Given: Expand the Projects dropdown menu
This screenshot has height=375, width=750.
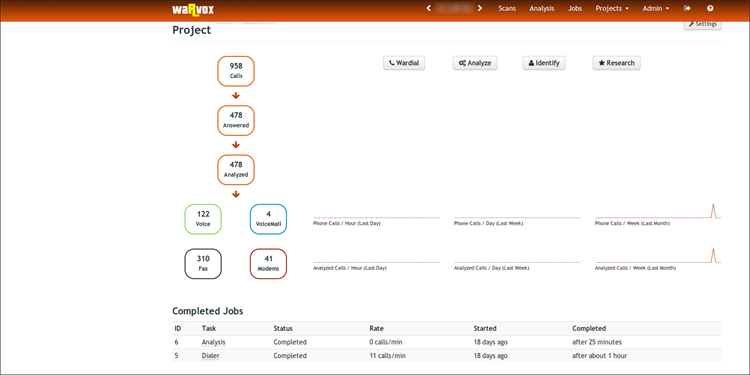Looking at the screenshot, I should [612, 8].
